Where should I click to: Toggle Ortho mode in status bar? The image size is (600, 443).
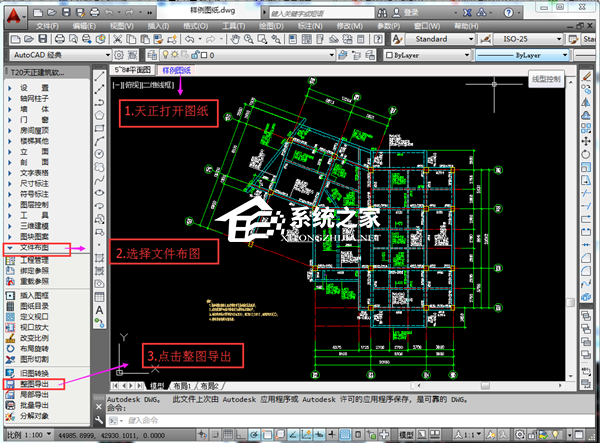point(241,435)
